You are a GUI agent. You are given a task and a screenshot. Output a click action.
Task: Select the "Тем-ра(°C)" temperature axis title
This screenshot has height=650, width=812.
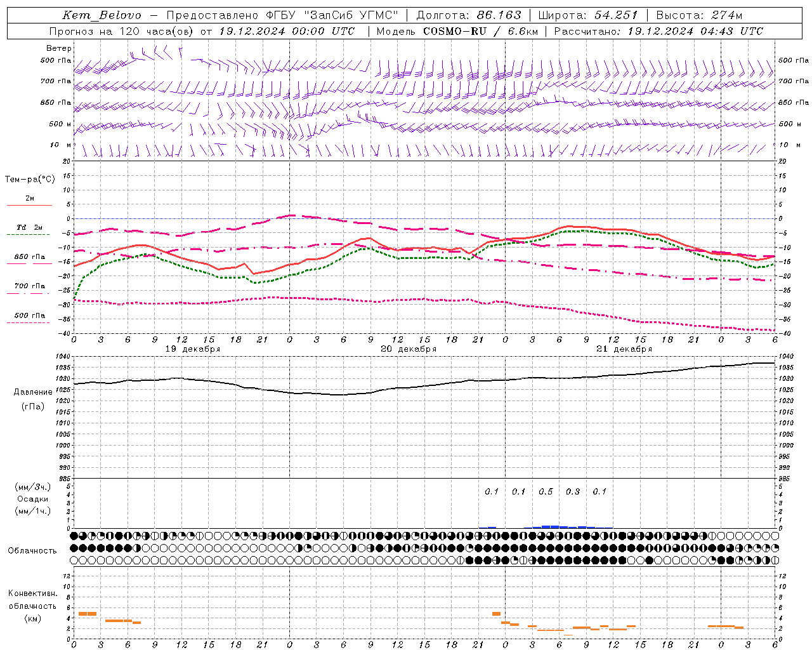[30, 180]
